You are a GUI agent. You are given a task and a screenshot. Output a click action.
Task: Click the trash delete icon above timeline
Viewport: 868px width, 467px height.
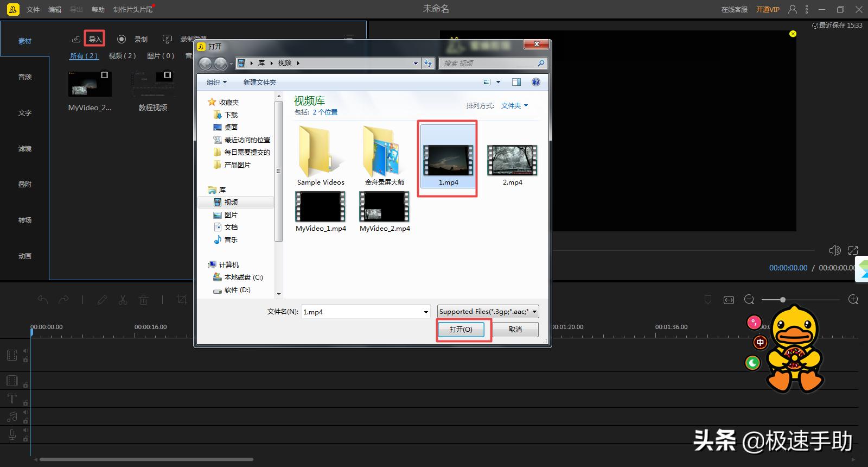pos(143,300)
